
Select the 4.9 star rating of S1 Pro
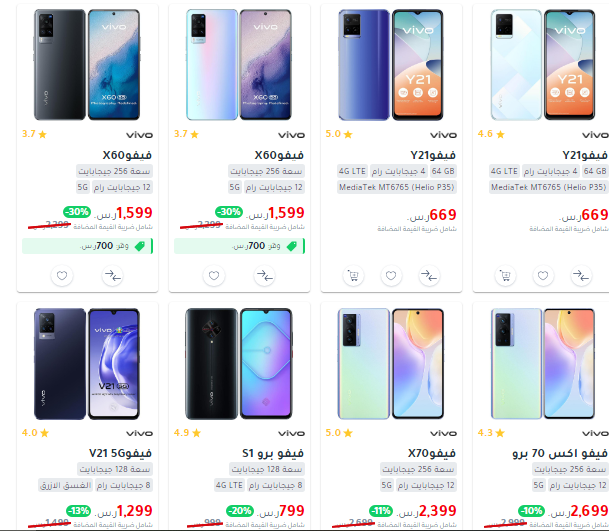pyautogui.click(x=187, y=433)
